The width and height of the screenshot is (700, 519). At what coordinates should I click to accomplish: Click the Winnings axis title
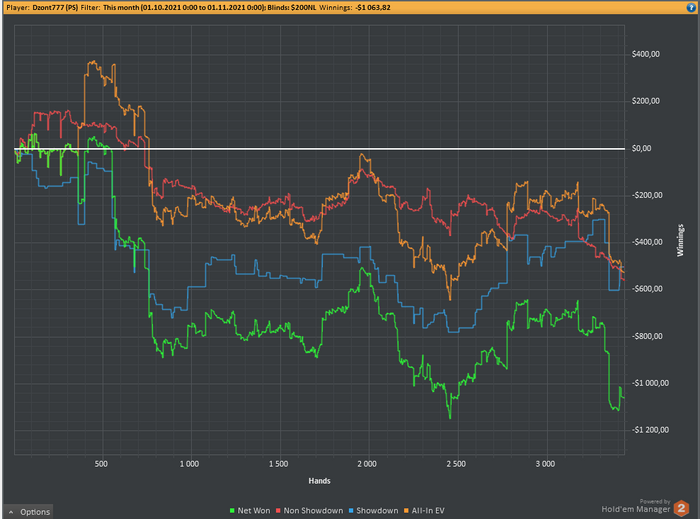[680, 240]
